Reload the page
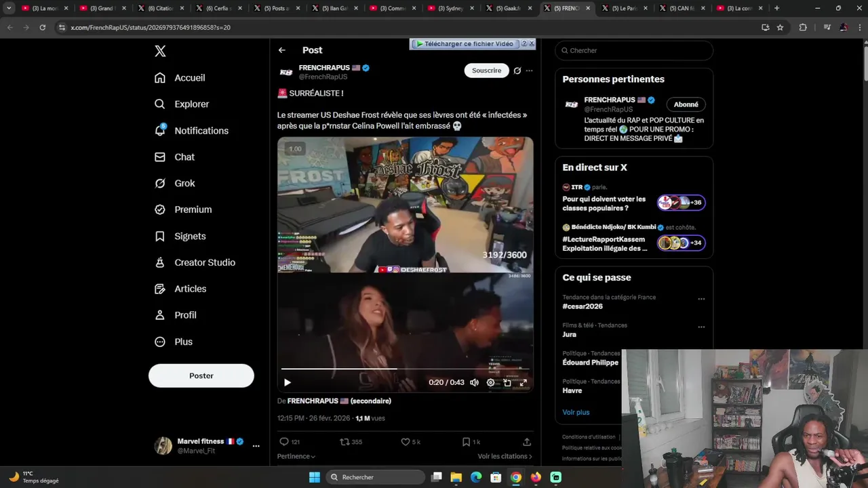Viewport: 868px width, 488px height. pyautogui.click(x=42, y=27)
